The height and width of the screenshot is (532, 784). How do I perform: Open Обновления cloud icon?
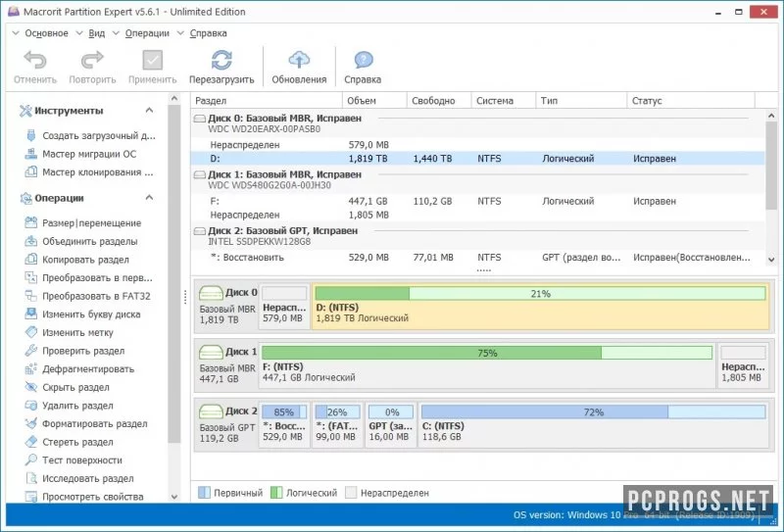299,60
